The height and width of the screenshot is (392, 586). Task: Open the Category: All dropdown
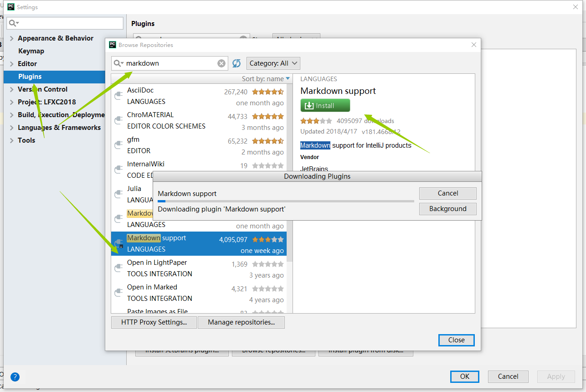[x=273, y=63]
